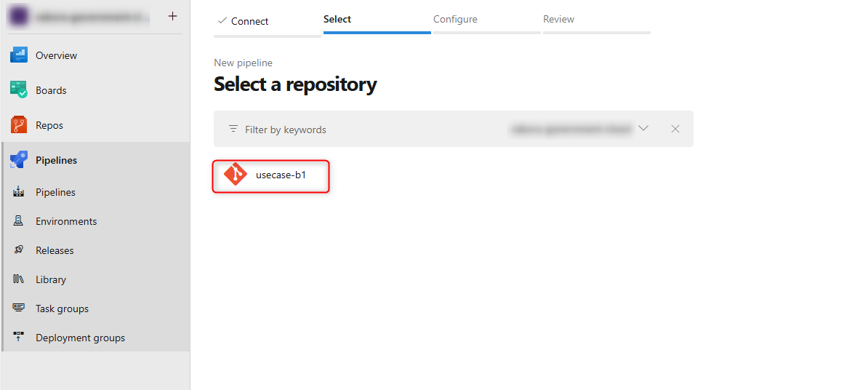
Task: Click the Releases rocket icon
Action: click(18, 250)
